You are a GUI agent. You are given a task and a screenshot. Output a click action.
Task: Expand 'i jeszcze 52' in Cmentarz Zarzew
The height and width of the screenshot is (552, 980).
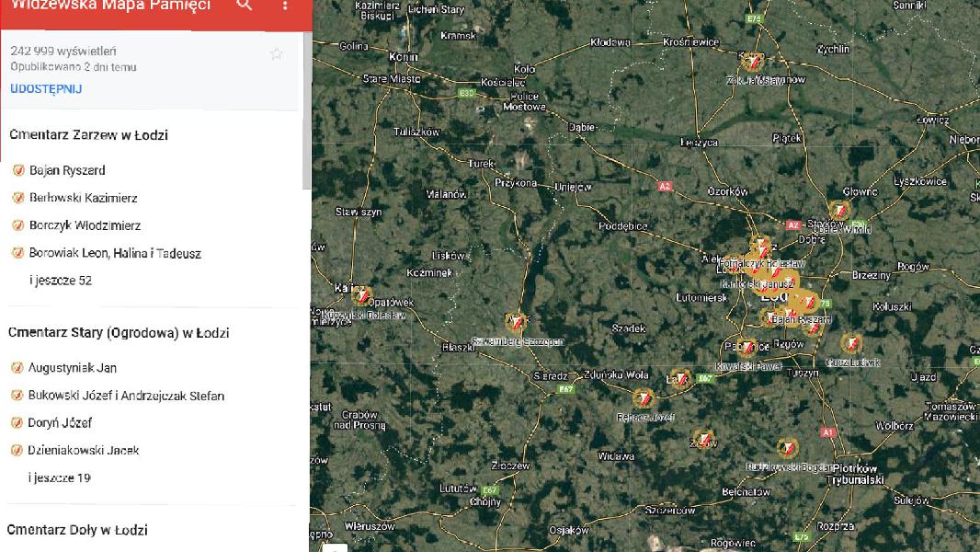click(61, 281)
